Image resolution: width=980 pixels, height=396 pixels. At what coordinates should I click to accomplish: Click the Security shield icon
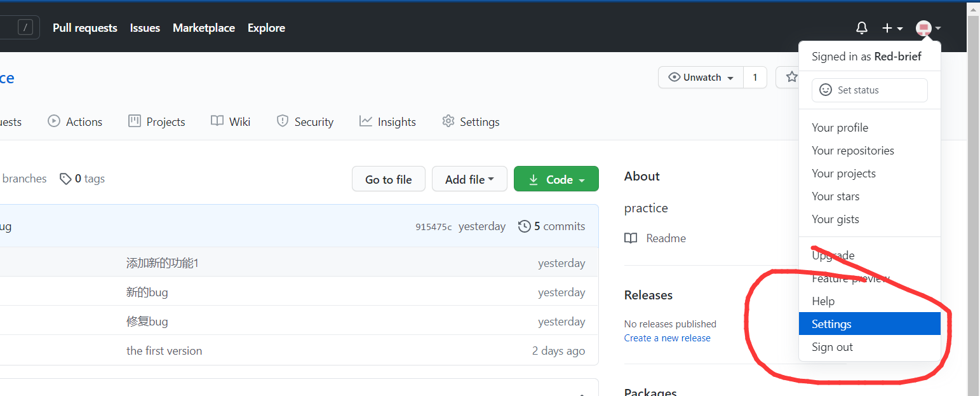point(283,121)
